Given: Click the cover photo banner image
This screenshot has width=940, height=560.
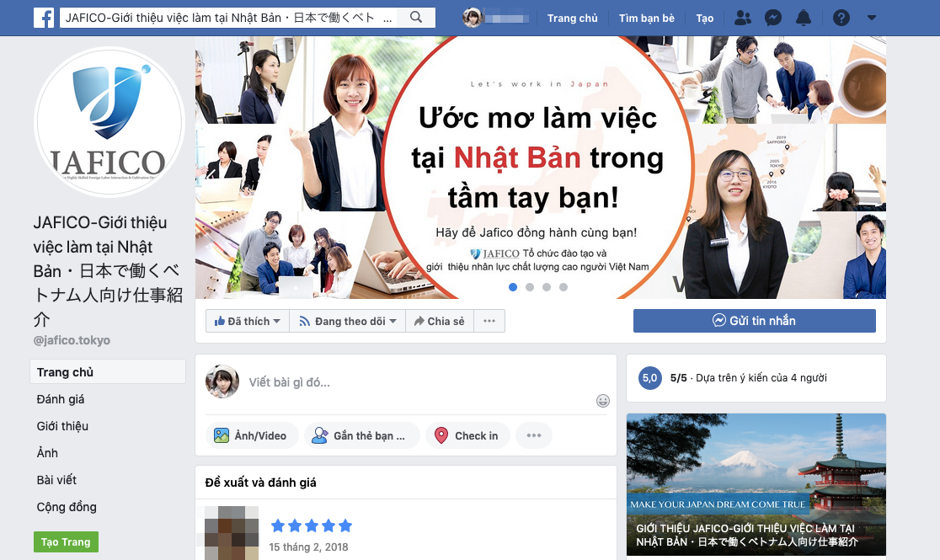Looking at the screenshot, I should tap(540, 168).
